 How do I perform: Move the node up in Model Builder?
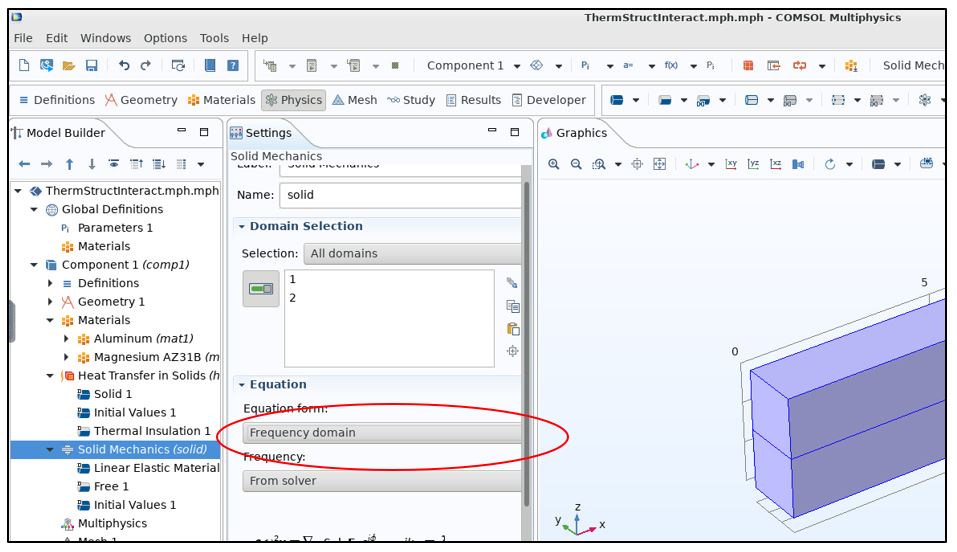[x=69, y=164]
